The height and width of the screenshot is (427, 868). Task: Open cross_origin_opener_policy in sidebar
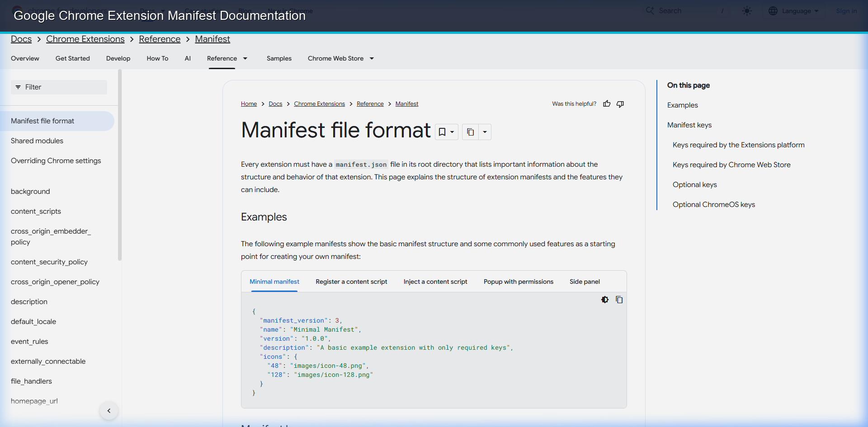(x=55, y=282)
